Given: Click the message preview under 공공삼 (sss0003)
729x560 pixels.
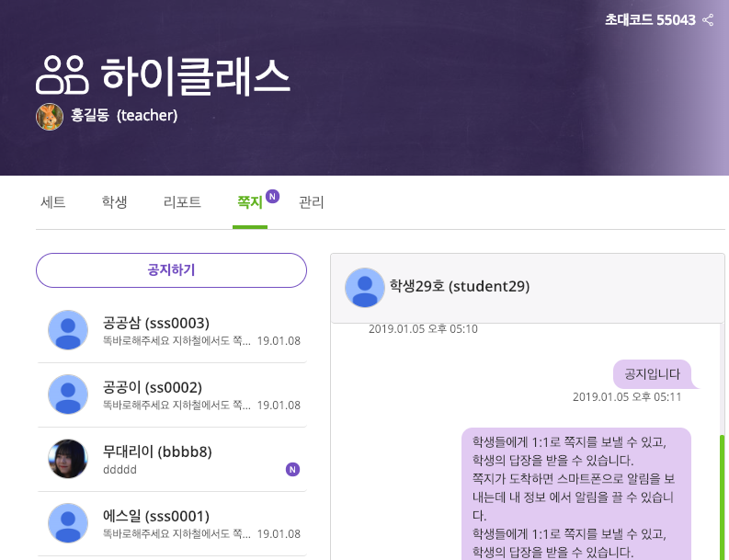Looking at the screenshot, I should click(177, 341).
